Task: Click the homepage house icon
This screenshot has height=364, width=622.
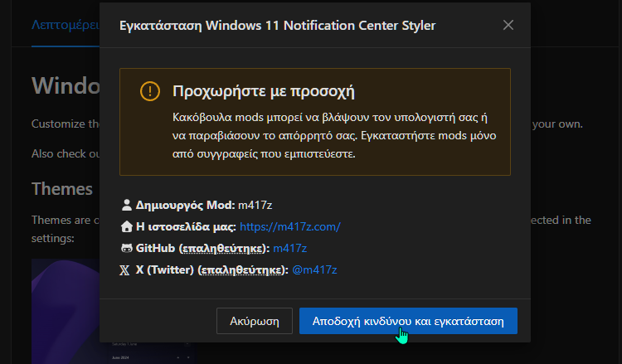Action: coord(127,227)
